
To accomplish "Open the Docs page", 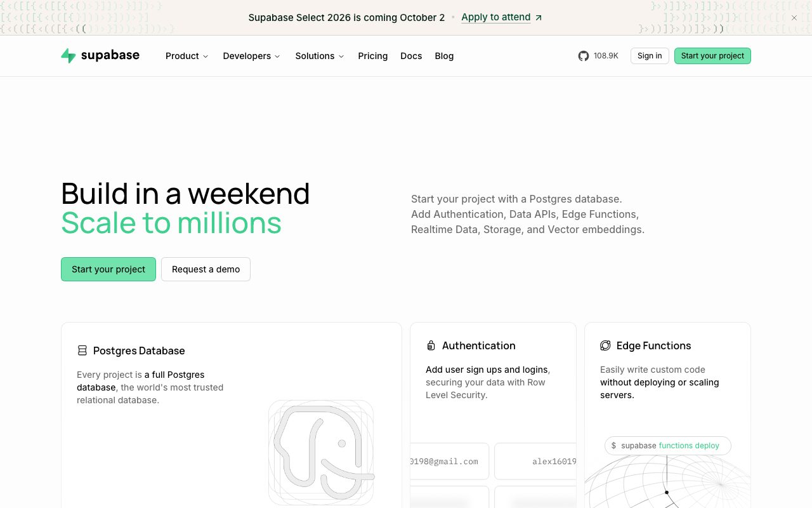I will [411, 56].
